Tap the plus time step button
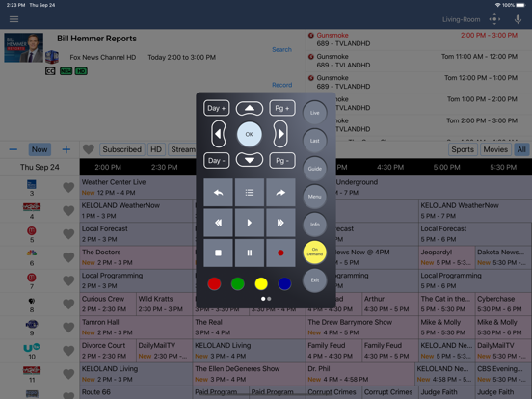 [x=66, y=149]
